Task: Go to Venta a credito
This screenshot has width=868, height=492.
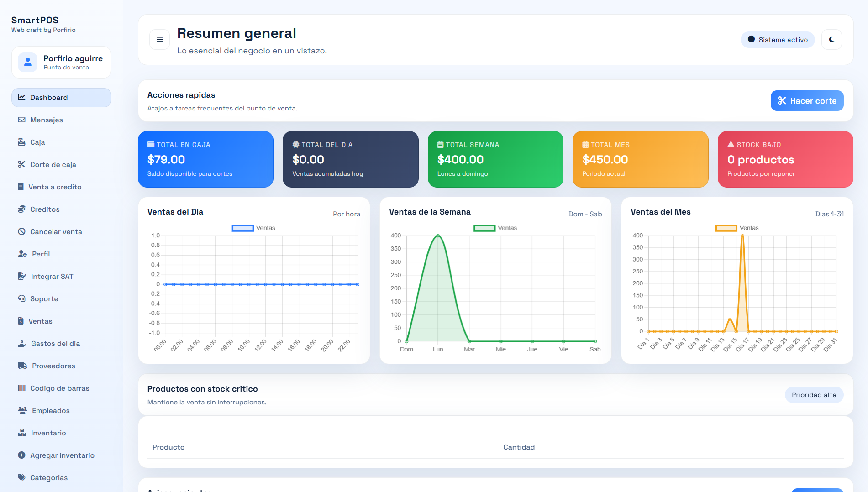Action: click(61, 187)
